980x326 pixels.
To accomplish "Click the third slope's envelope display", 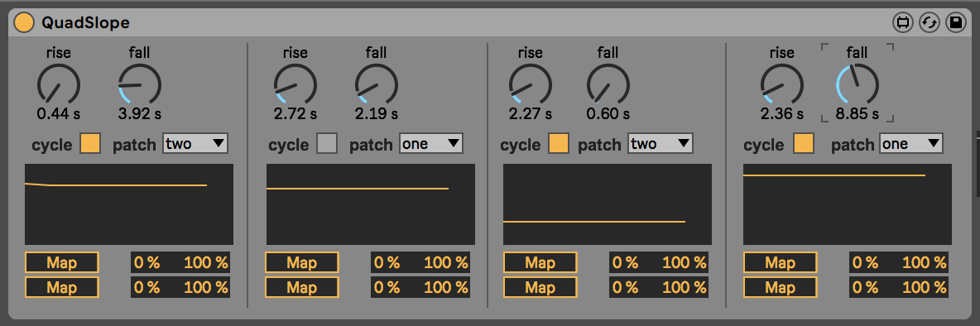I will 608,204.
